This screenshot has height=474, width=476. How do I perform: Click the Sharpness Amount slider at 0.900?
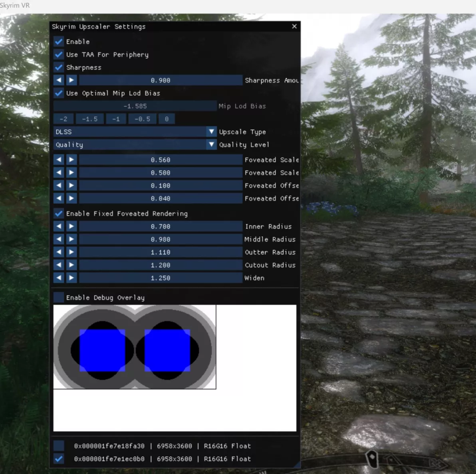[x=161, y=80]
